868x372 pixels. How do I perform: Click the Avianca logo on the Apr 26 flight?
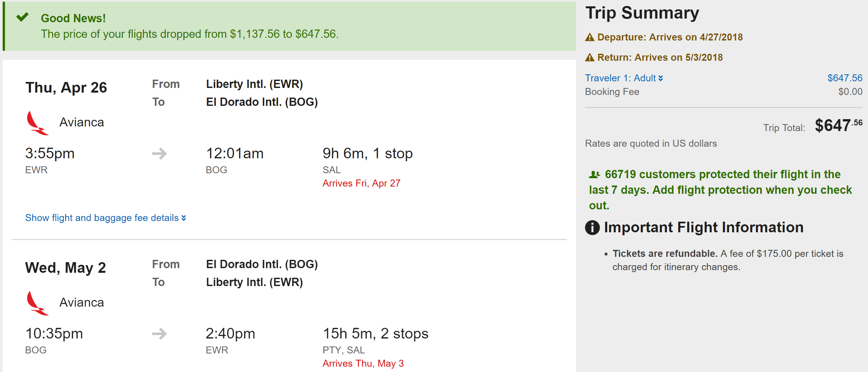(37, 123)
